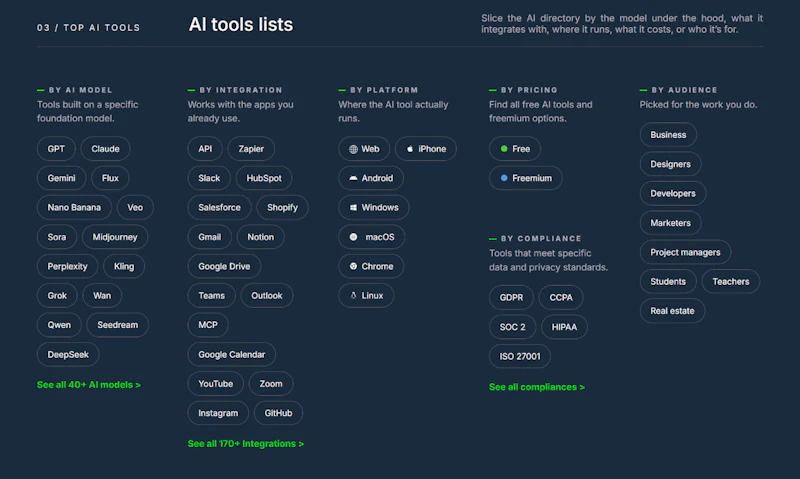Open the Marketers audience chip

(x=670, y=223)
